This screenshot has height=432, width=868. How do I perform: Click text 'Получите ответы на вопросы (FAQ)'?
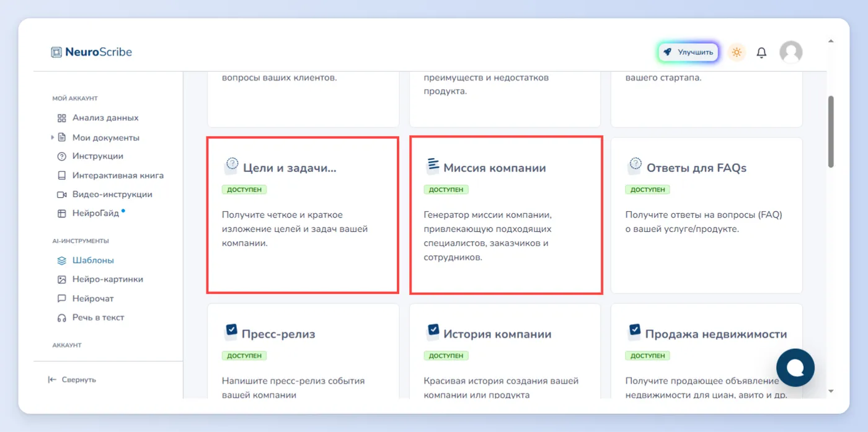click(704, 215)
